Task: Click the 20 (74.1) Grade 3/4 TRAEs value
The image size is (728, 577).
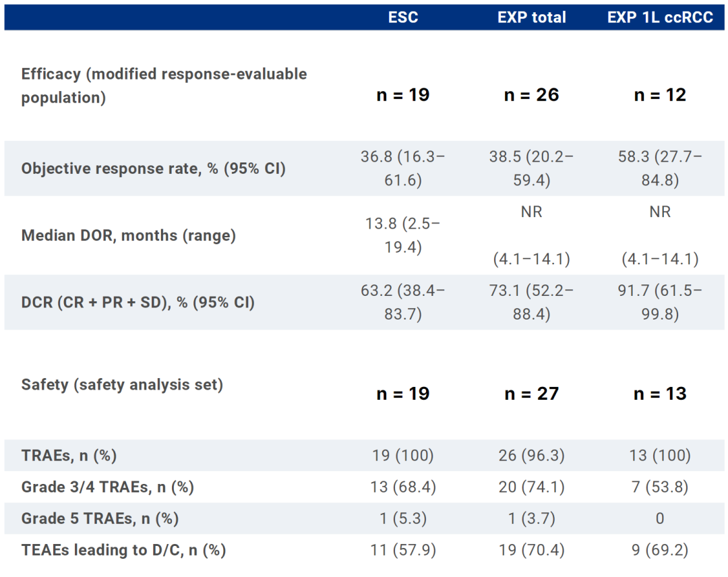Action: 532,487
